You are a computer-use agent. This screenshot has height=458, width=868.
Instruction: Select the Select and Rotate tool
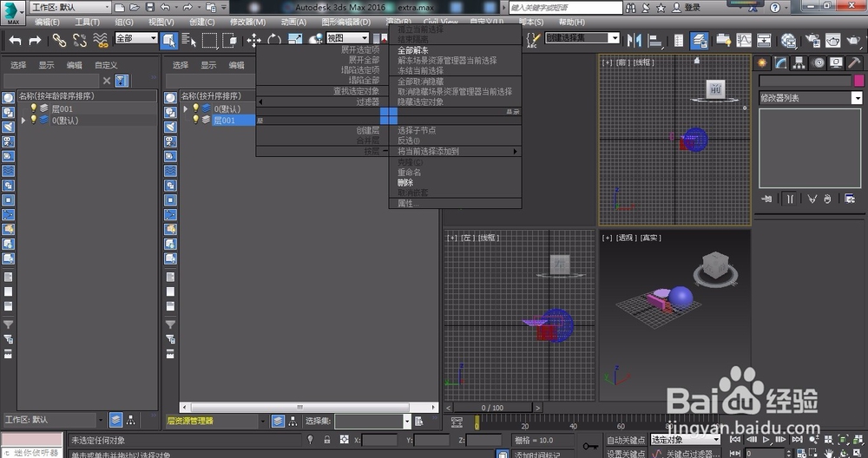tap(274, 41)
